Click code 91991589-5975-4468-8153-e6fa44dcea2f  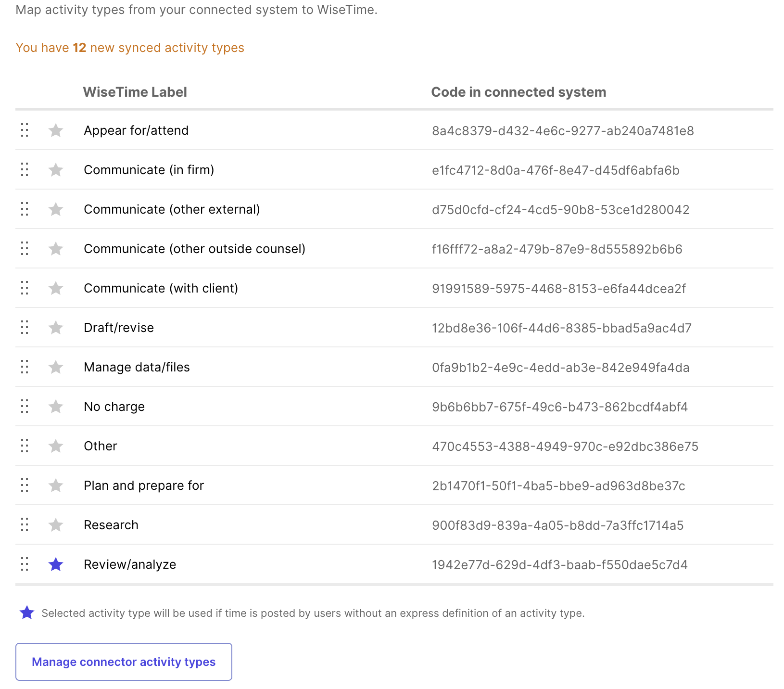[559, 289]
